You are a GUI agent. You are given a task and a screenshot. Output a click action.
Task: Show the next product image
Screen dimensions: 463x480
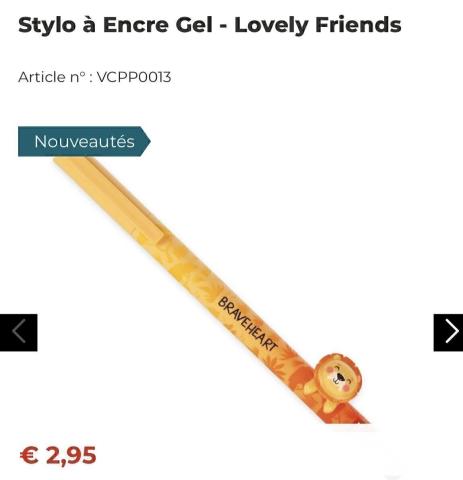[448, 332]
